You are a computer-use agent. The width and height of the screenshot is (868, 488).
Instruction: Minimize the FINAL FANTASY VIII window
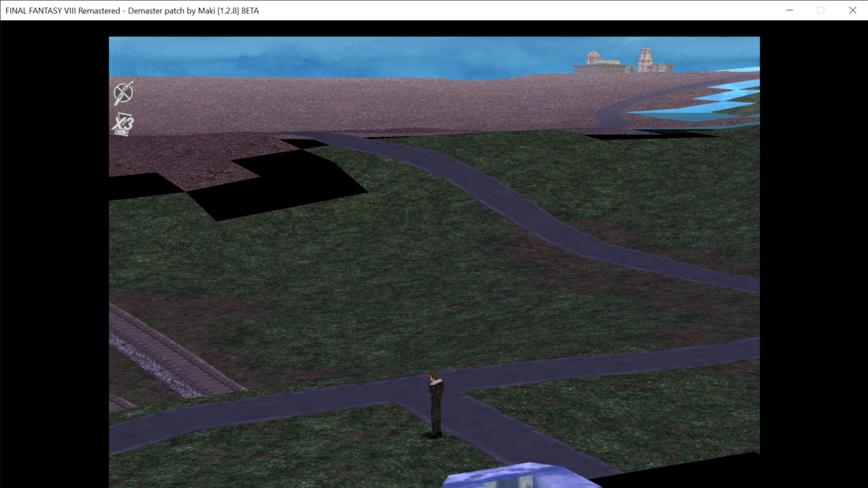[x=789, y=10]
